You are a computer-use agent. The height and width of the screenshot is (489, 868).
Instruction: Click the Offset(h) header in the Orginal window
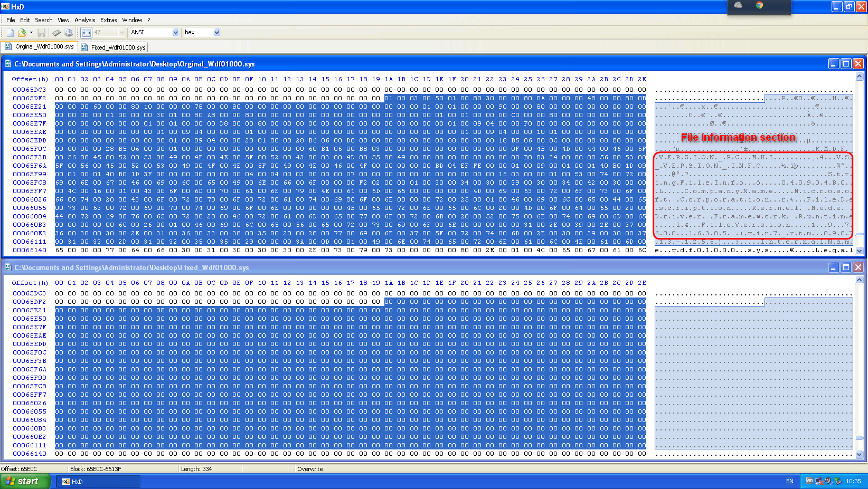pos(30,79)
